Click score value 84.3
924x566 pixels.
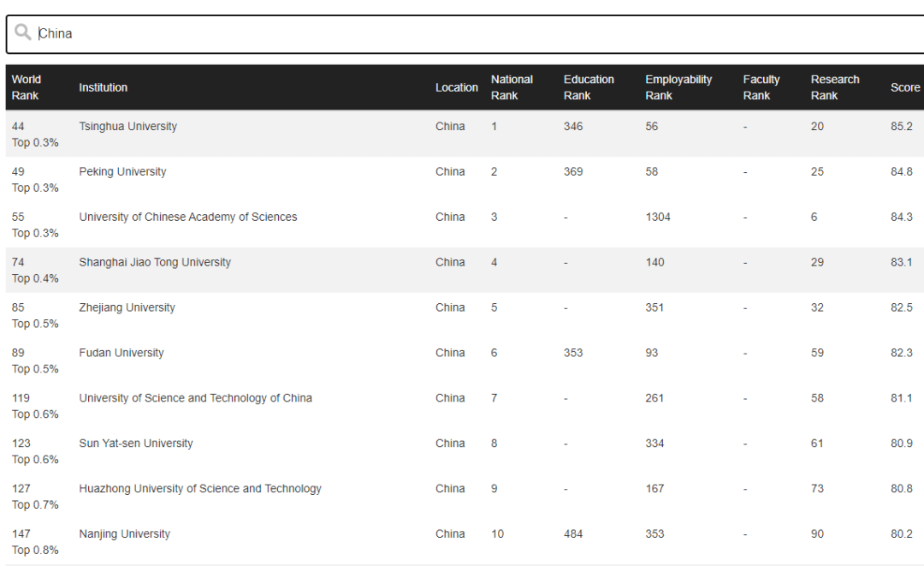tap(902, 217)
